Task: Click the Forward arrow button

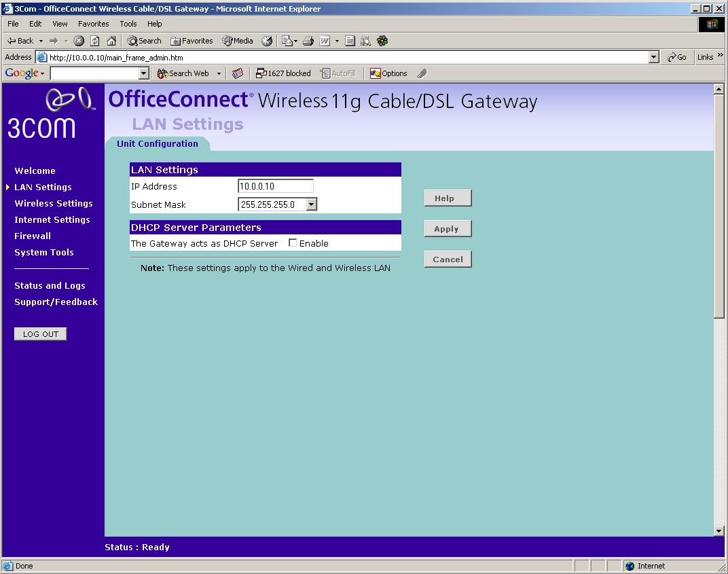Action: coord(54,41)
